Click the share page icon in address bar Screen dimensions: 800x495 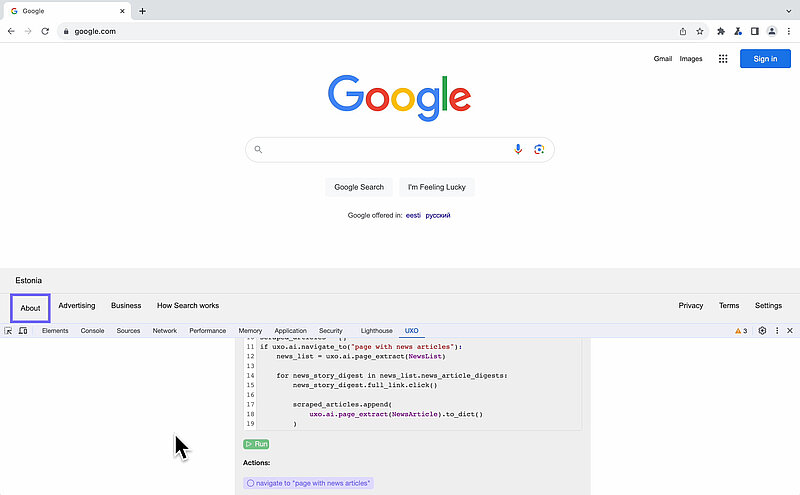pyautogui.click(x=683, y=31)
